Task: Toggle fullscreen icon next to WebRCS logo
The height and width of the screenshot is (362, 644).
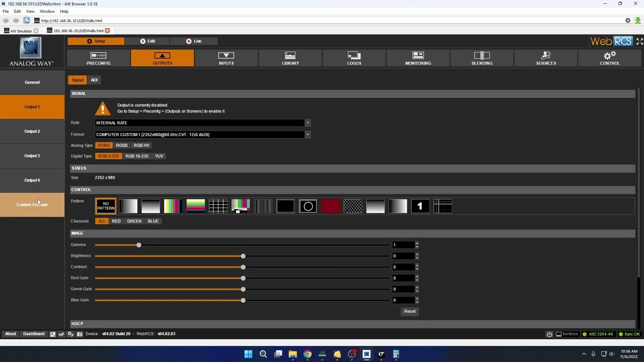Action: (x=639, y=41)
